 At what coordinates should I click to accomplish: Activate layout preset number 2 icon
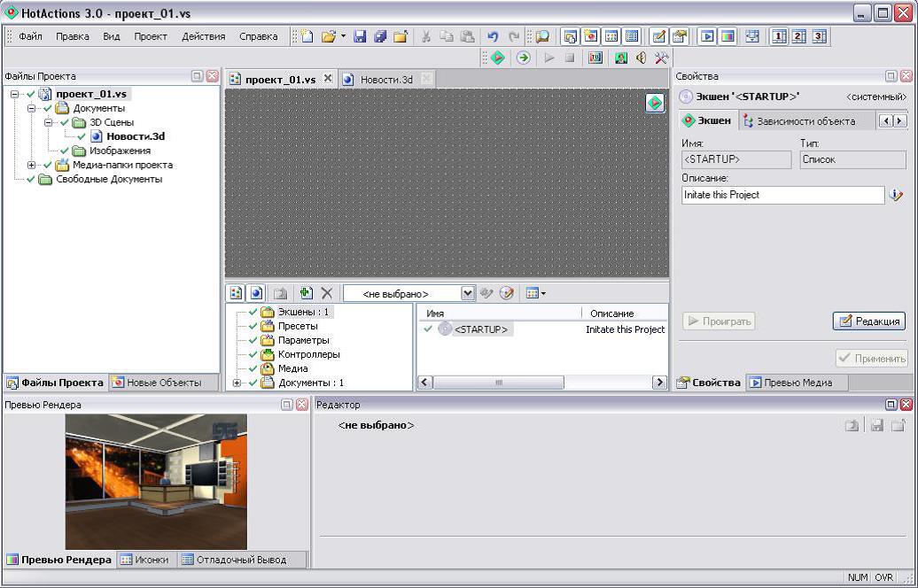pyautogui.click(x=799, y=36)
